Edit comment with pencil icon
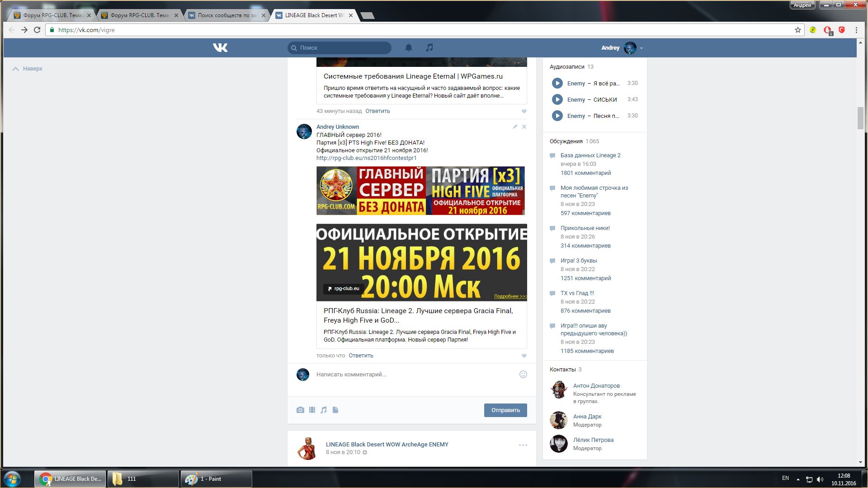This screenshot has width=868, height=488. (515, 127)
